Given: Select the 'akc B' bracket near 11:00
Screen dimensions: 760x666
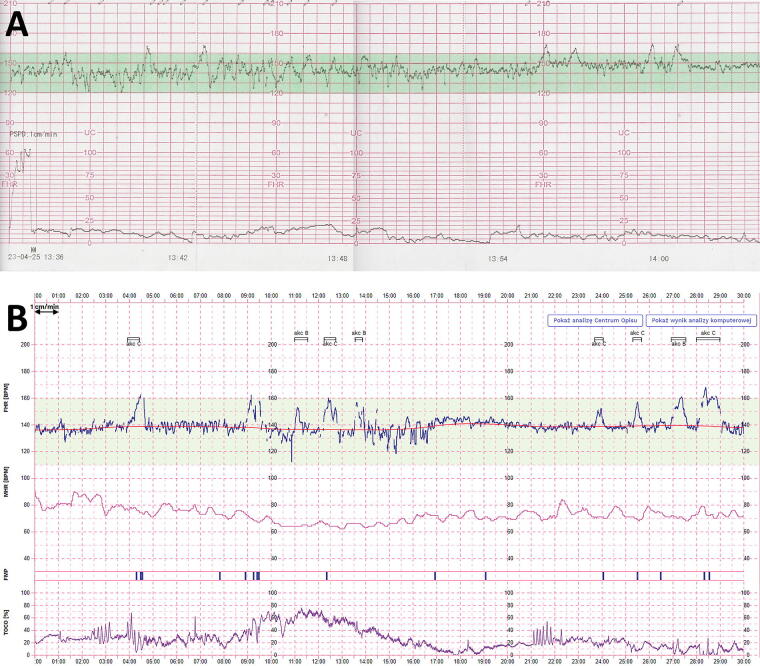Looking at the screenshot, I should (x=300, y=338).
